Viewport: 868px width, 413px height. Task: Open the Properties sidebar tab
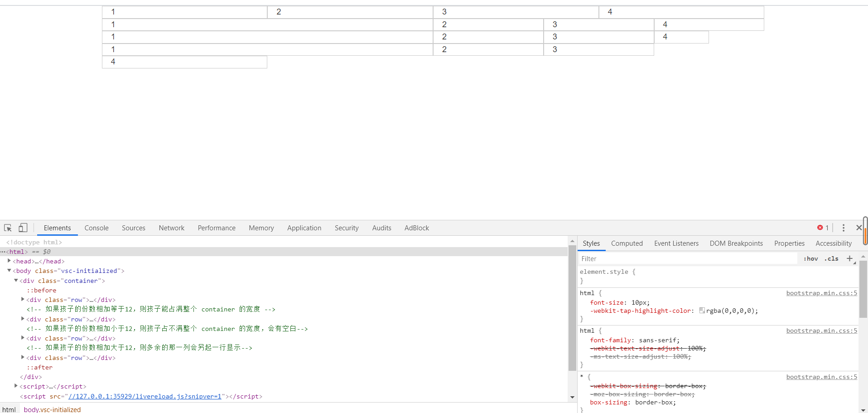789,243
